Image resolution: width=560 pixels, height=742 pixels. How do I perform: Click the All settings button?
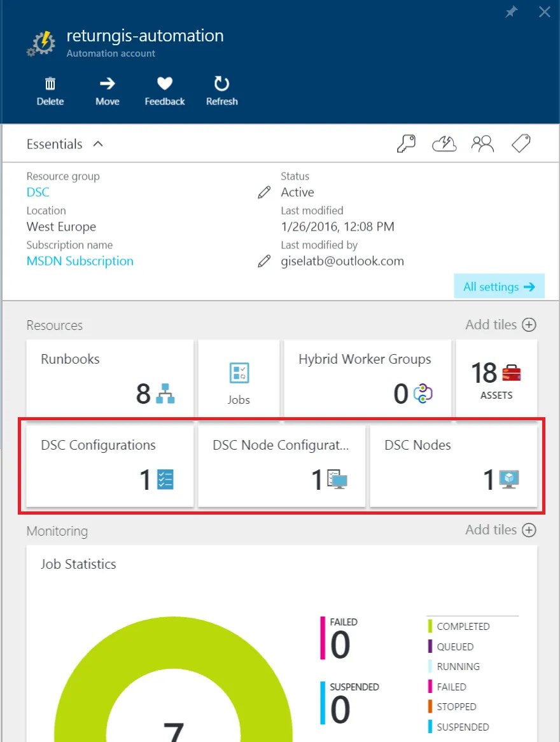[x=499, y=287]
